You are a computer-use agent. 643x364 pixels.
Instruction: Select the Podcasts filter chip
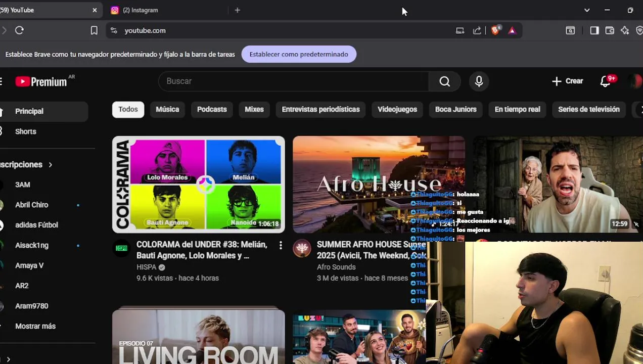[x=212, y=109]
